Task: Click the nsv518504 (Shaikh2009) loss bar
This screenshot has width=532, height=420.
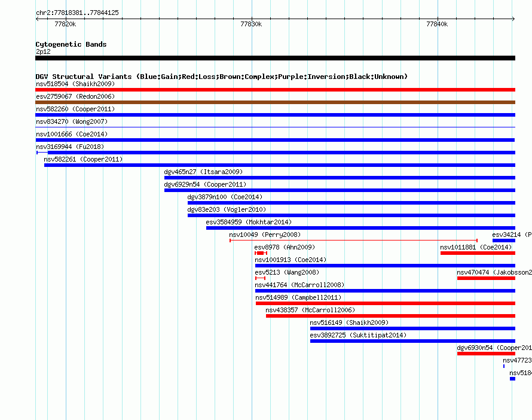Action: tap(275, 90)
